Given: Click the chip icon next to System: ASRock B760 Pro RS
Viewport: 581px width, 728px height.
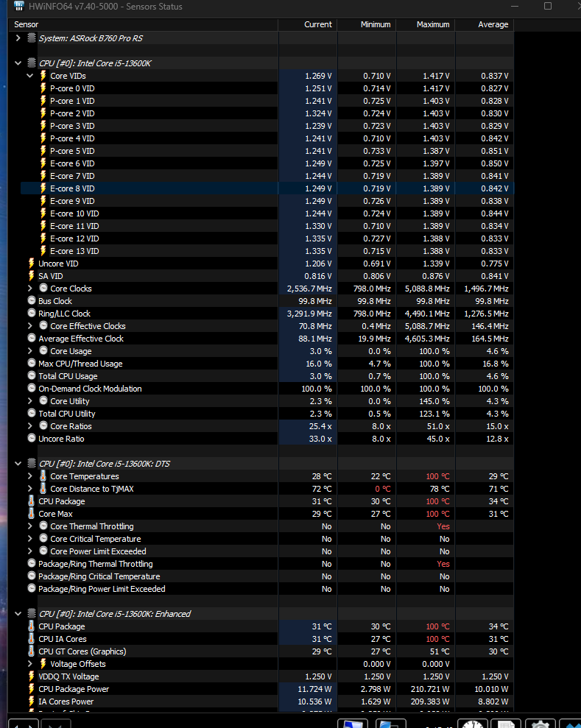Looking at the screenshot, I should point(32,38).
